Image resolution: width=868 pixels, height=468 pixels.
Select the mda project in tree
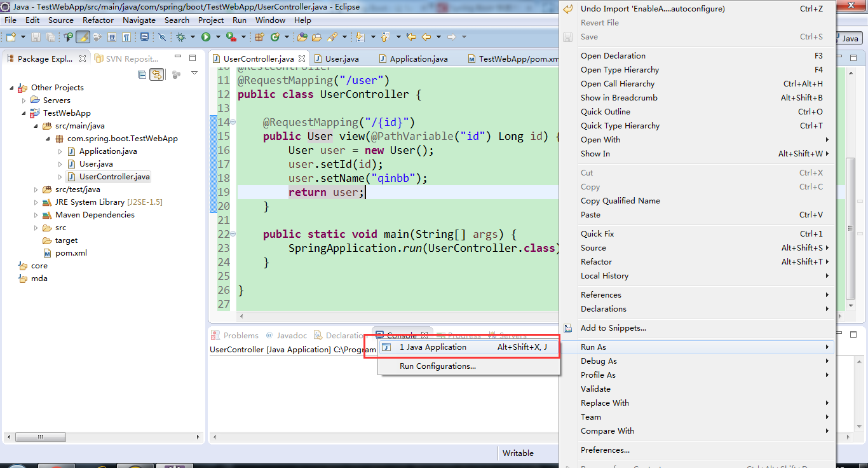coord(39,279)
